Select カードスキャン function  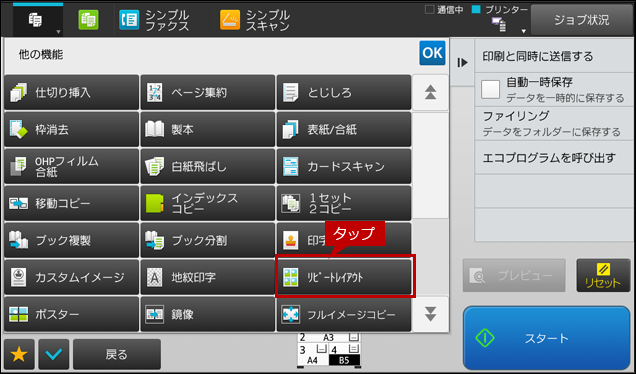344,166
